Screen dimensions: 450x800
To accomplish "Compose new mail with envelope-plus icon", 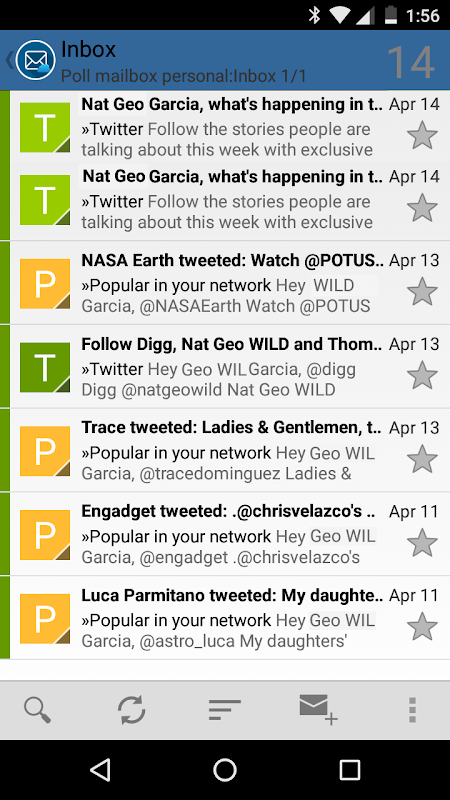I will (x=318, y=710).
